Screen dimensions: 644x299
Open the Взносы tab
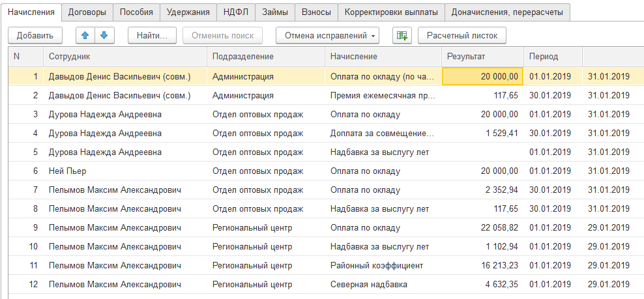coord(316,12)
